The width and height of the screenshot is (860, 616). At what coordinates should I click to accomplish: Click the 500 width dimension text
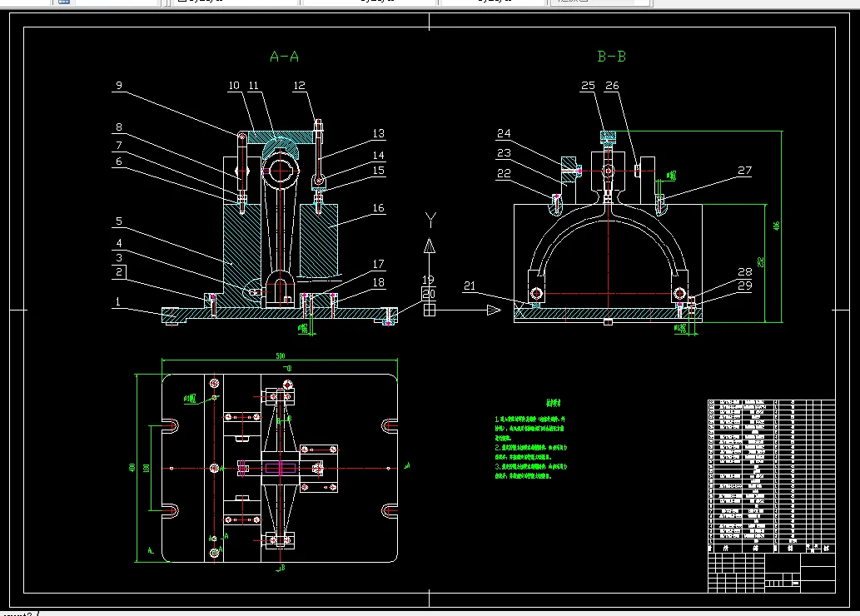coord(281,356)
